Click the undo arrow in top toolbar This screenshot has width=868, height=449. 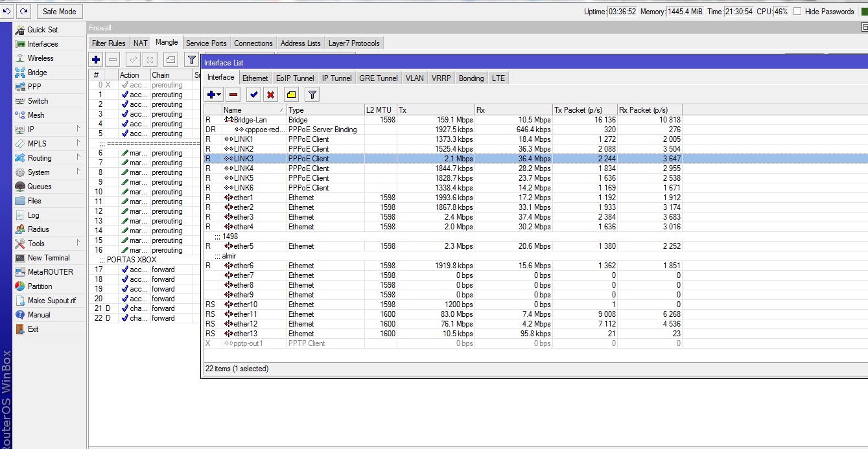tap(7, 11)
